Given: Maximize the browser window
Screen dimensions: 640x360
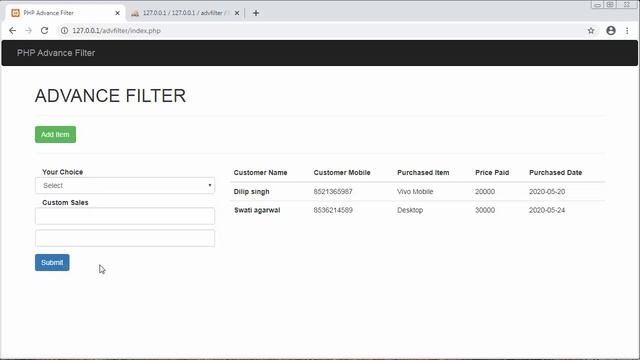Looking at the screenshot, I should (x=610, y=4).
